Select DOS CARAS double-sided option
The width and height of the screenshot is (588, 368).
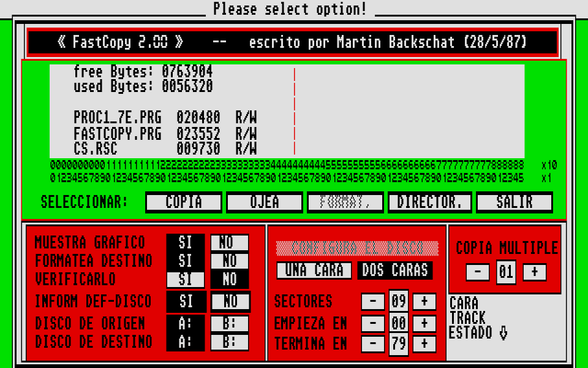[x=395, y=270]
